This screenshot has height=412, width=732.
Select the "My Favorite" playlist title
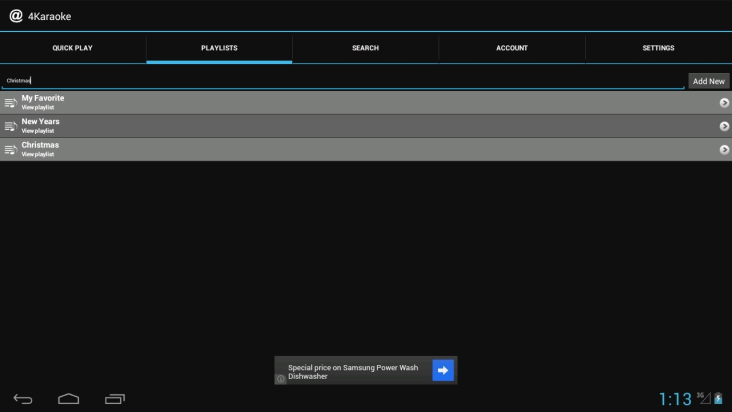(x=42, y=98)
